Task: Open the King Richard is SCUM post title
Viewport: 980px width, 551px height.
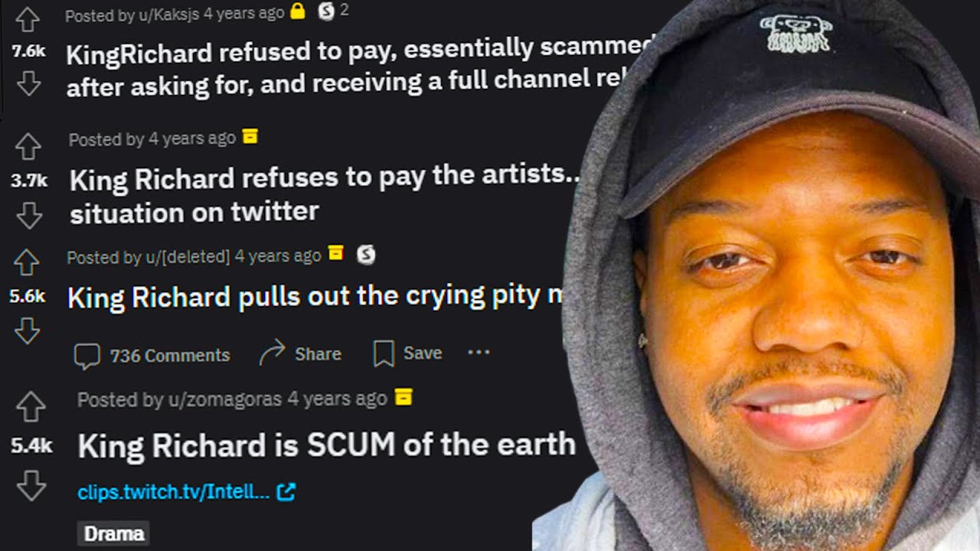Action: tap(327, 445)
